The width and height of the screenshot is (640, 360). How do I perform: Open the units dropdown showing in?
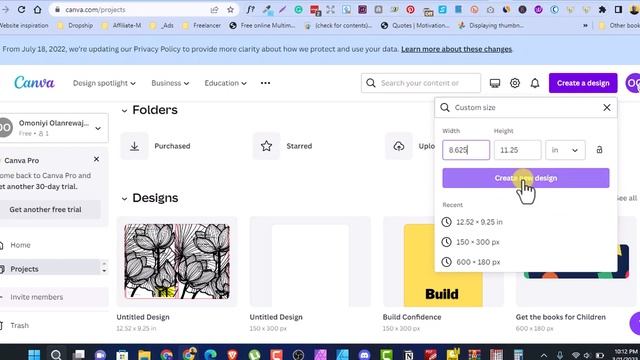(565, 150)
